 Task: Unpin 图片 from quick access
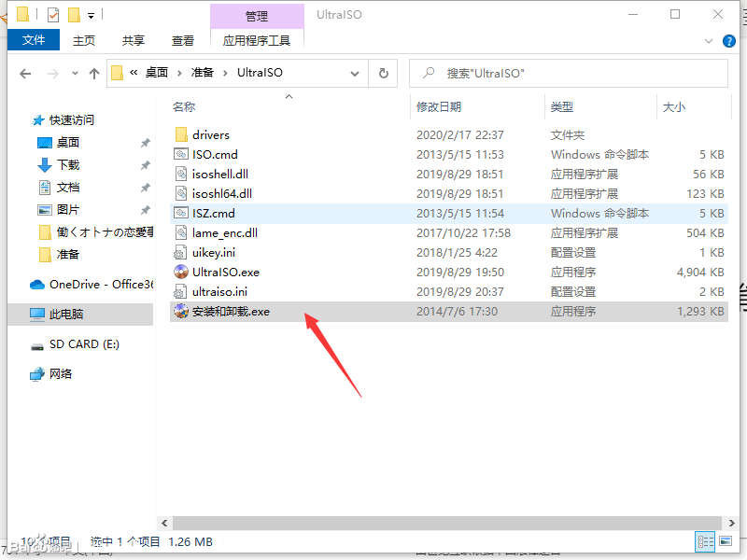pos(146,209)
